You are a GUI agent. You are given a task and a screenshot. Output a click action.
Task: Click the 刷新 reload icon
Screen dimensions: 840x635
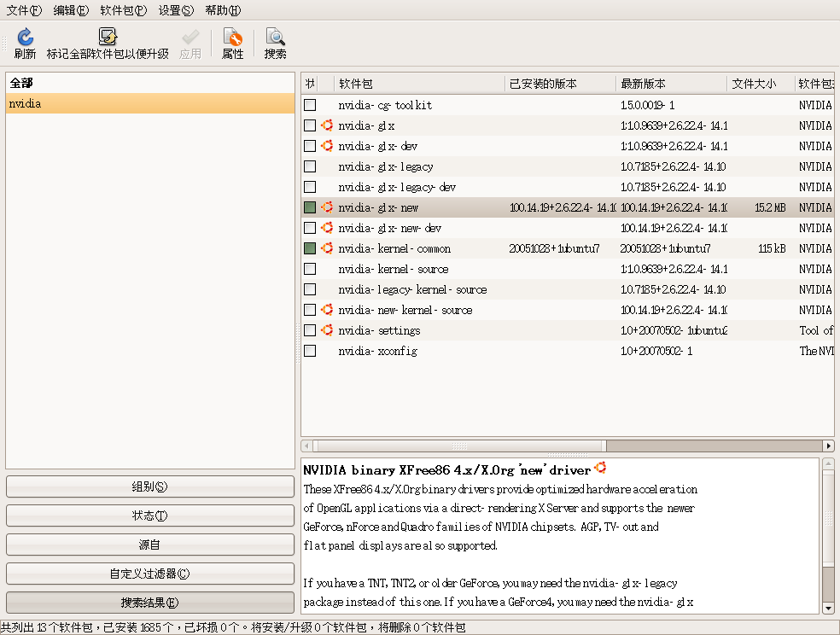tap(25, 37)
